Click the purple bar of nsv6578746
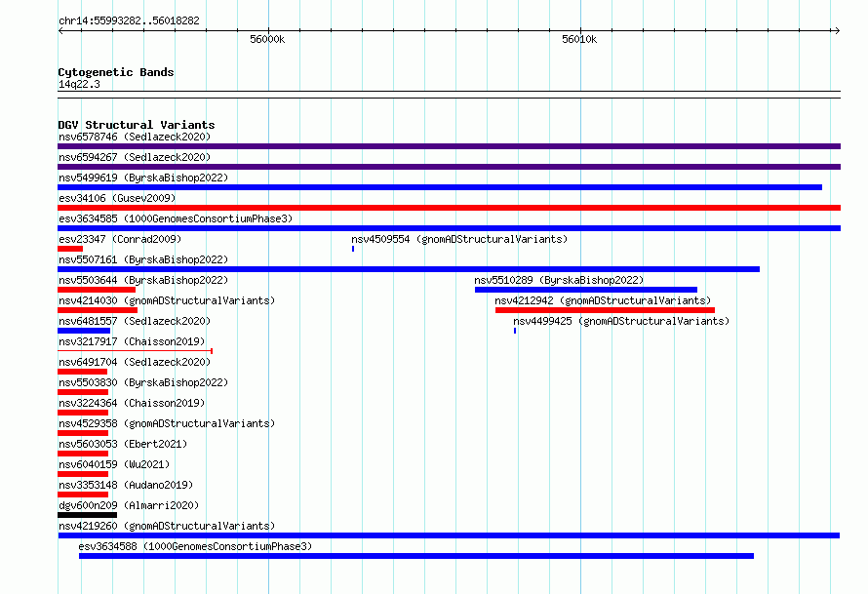The image size is (868, 594). [449, 146]
